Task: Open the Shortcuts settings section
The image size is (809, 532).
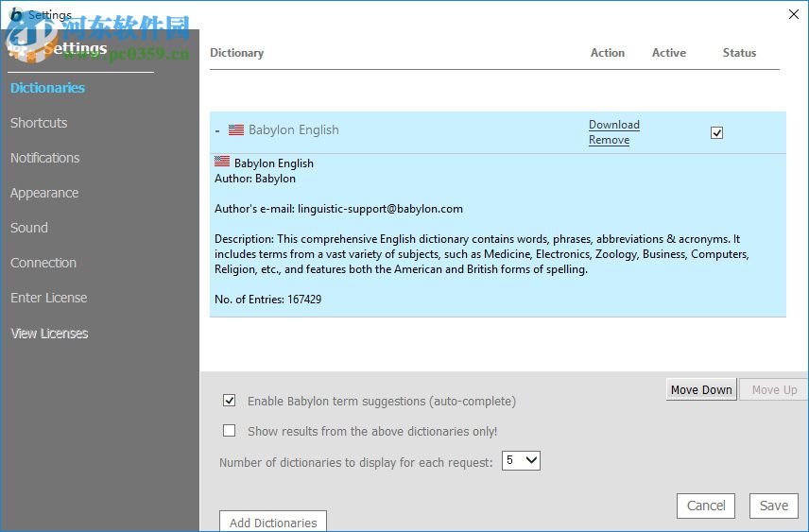Action: (39, 123)
